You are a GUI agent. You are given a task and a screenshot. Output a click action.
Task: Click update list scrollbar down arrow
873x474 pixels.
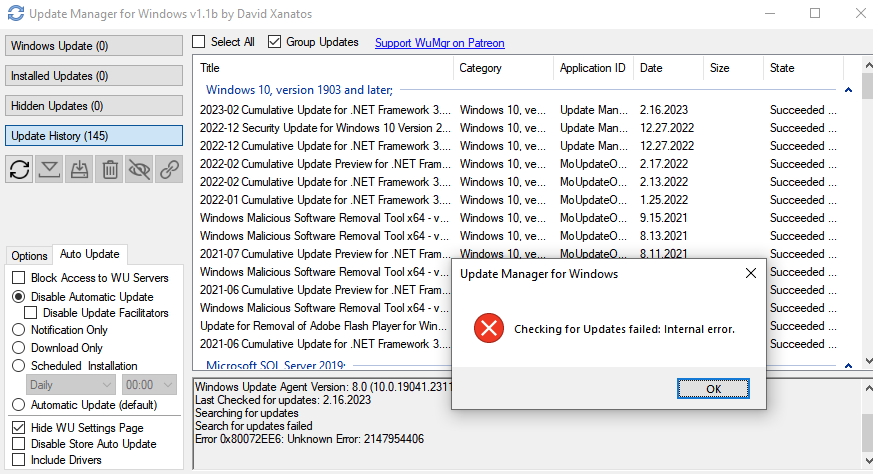(x=868, y=361)
